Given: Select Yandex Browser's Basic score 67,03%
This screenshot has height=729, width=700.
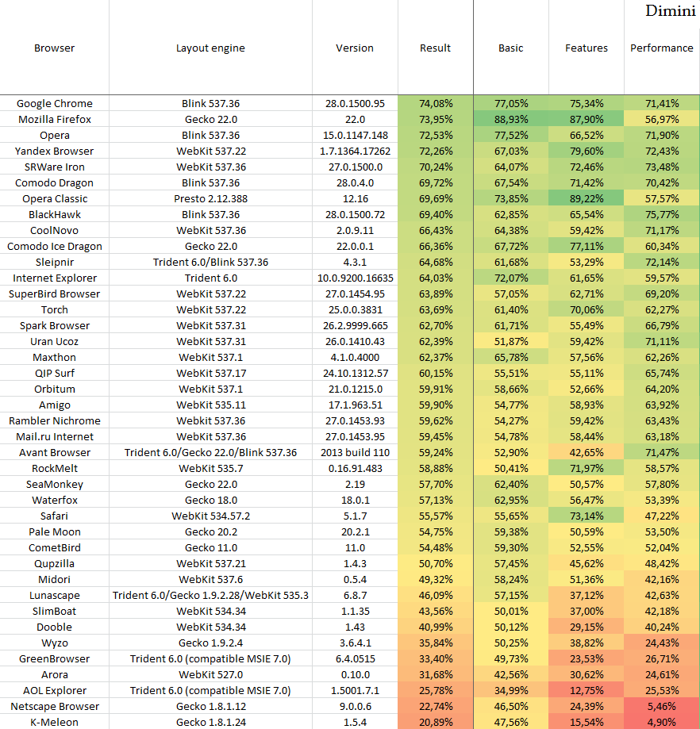Looking at the screenshot, I should pyautogui.click(x=510, y=151).
